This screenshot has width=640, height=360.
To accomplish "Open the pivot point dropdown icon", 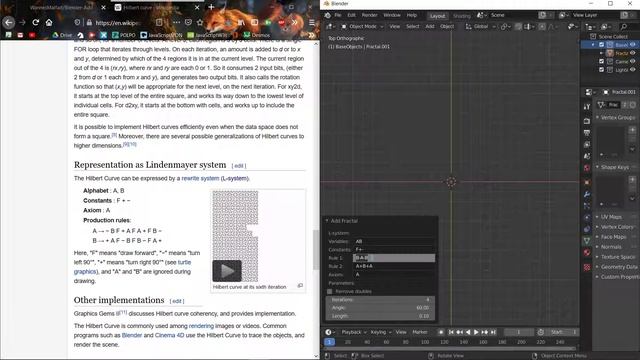I will click(x=505, y=27).
